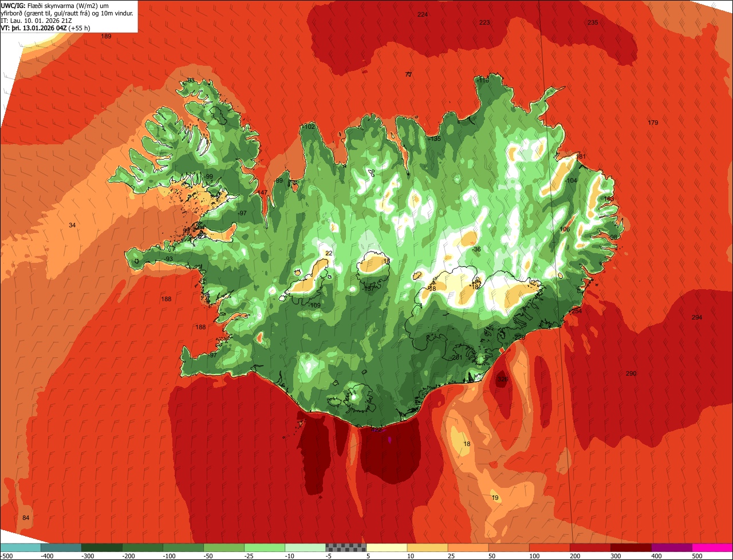Viewport: 733px width, 560px height.
Task: Click the 147 value near the northwest coast
Action: (262, 192)
